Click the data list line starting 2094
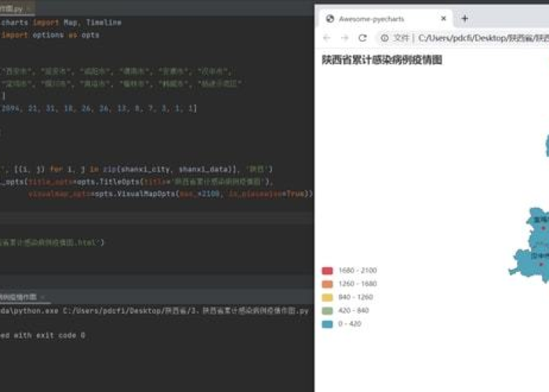The width and height of the screenshot is (549, 392). click(98, 108)
